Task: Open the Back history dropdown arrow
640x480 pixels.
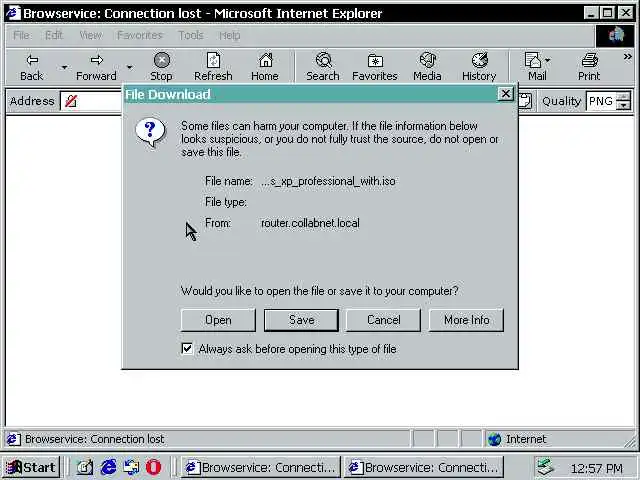Action: 64,67
